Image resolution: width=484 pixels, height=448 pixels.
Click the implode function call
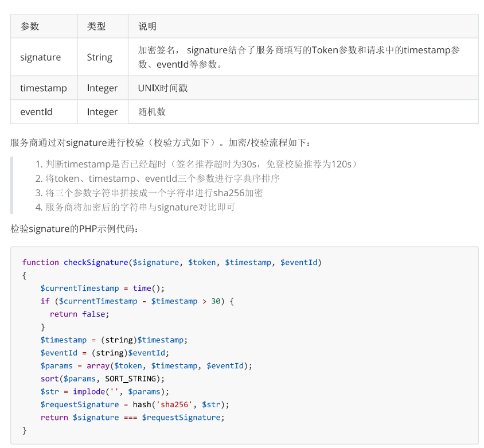[120, 392]
